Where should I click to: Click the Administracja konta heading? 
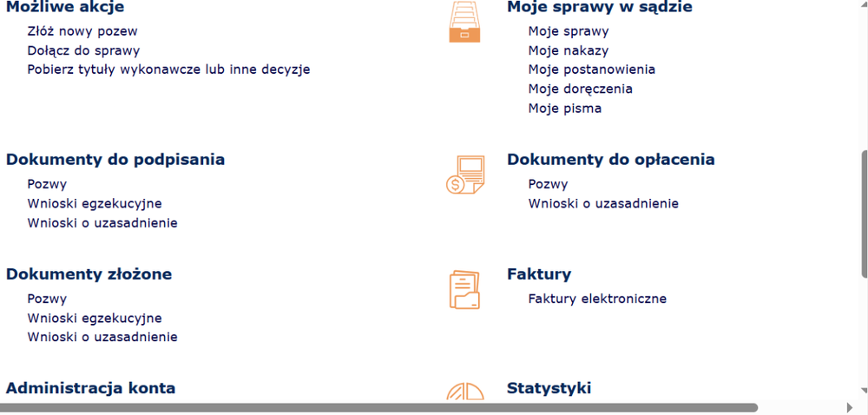point(91,388)
